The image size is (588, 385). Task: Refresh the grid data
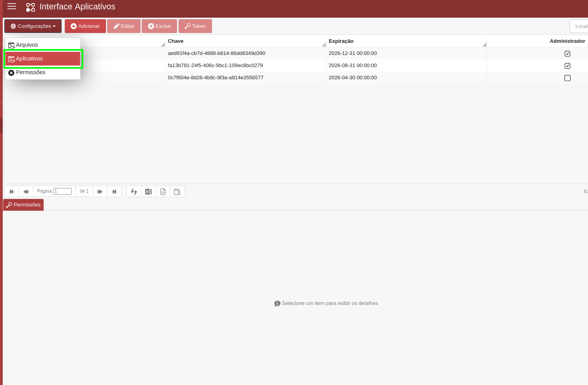tap(134, 192)
